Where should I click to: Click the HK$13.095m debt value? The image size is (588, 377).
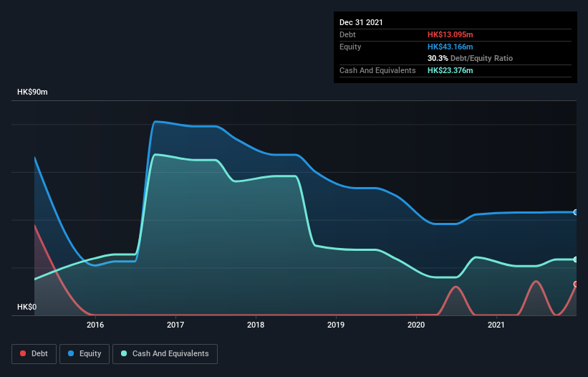click(450, 34)
